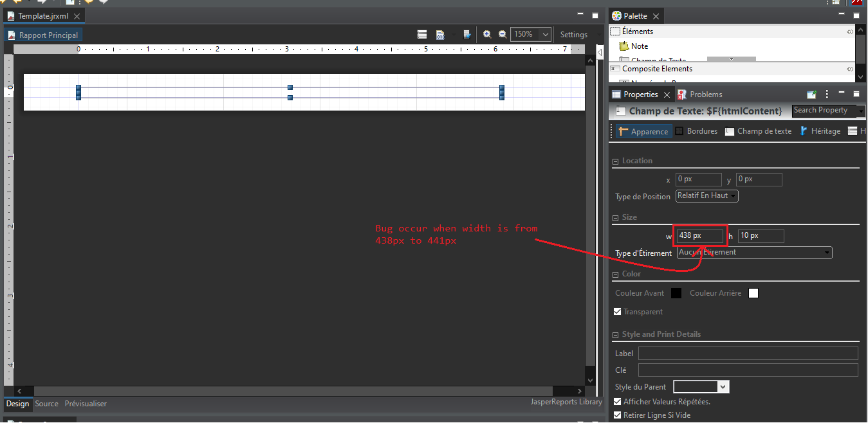Open the Problems panel warning icon
The image size is (868, 423).
[x=682, y=94]
